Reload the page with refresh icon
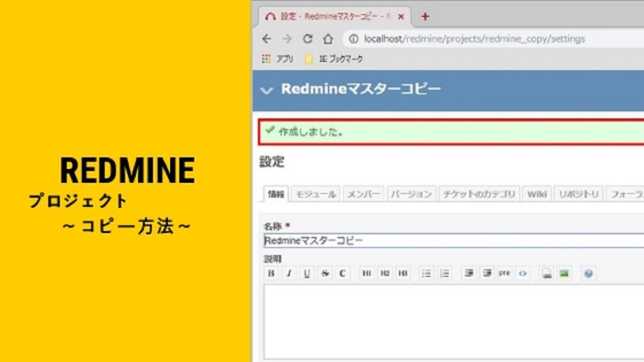Image resolution: width=644 pixels, height=362 pixels. click(x=308, y=39)
